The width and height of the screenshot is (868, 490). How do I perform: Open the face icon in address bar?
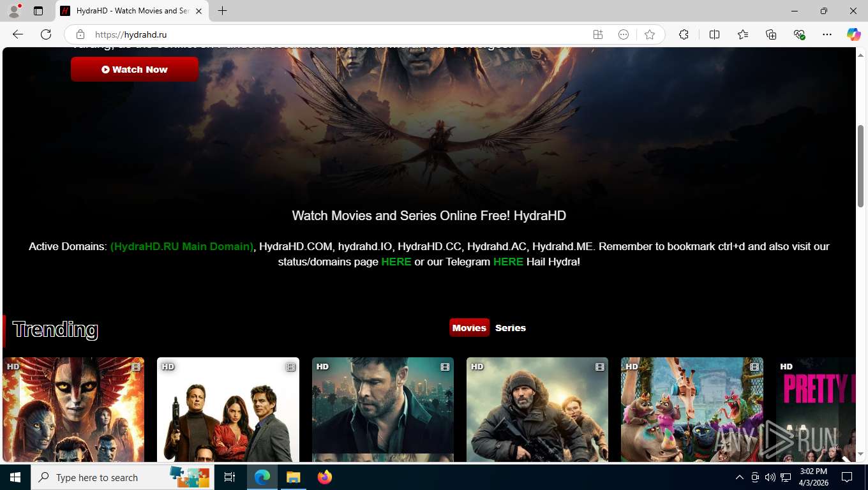(624, 34)
